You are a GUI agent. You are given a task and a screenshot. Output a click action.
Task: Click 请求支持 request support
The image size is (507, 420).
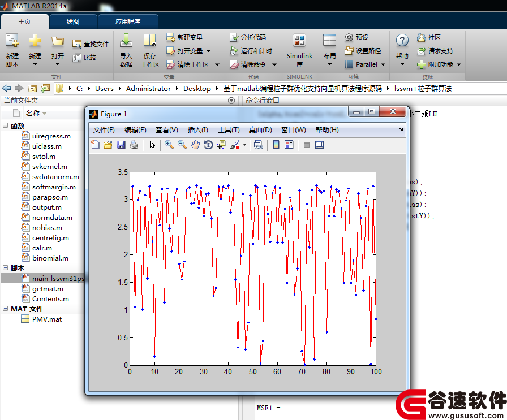(x=435, y=51)
